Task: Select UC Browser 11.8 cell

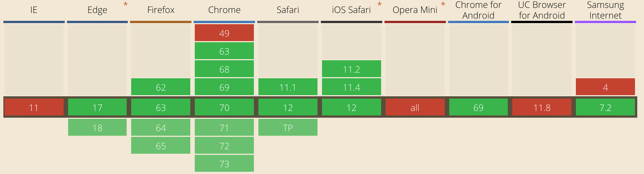Action: tap(542, 107)
